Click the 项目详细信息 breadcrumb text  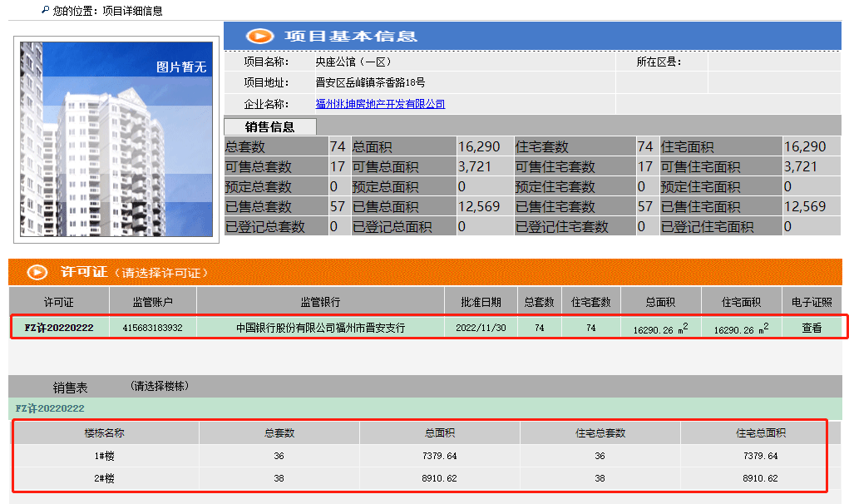click(x=133, y=11)
